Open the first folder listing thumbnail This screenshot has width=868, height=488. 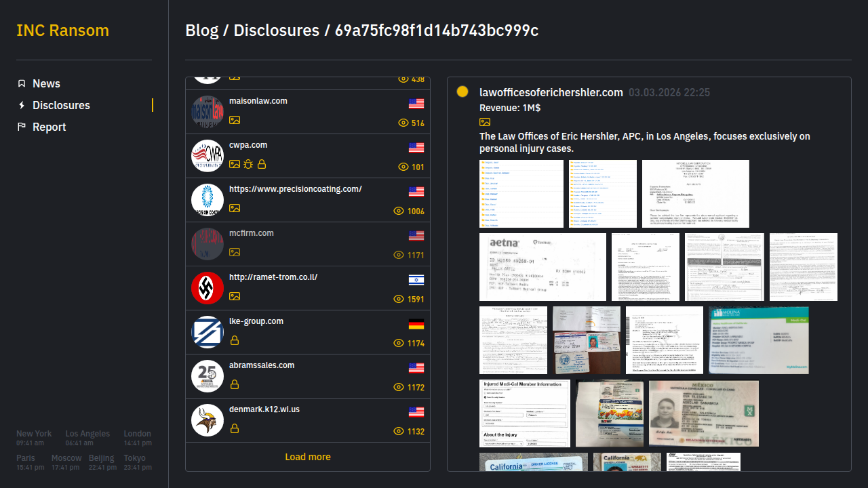[521, 194]
